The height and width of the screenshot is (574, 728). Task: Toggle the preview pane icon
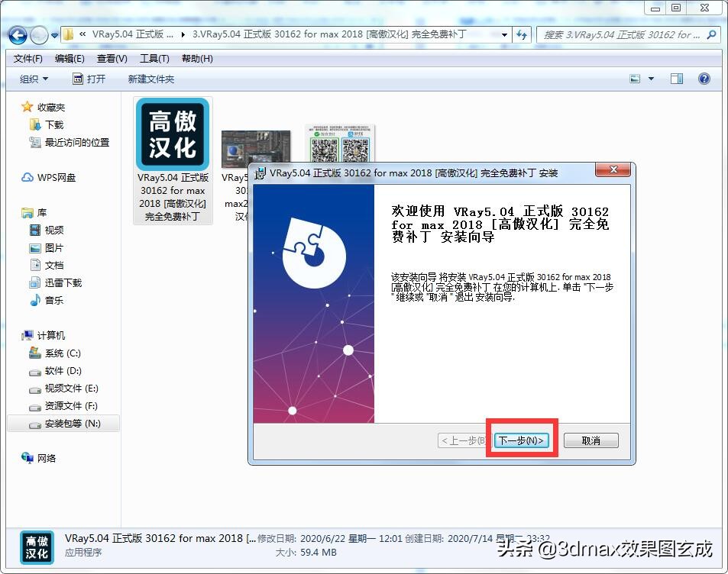(x=677, y=79)
